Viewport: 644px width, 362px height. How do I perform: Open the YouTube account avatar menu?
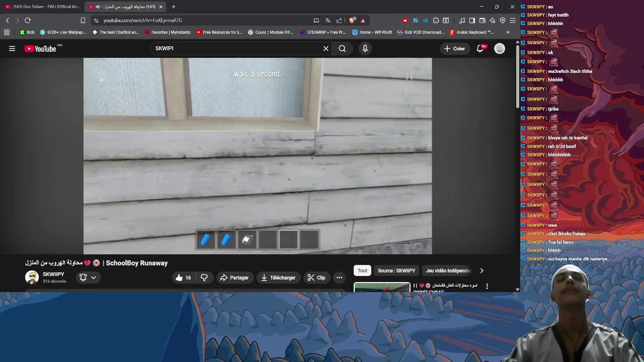point(499,48)
